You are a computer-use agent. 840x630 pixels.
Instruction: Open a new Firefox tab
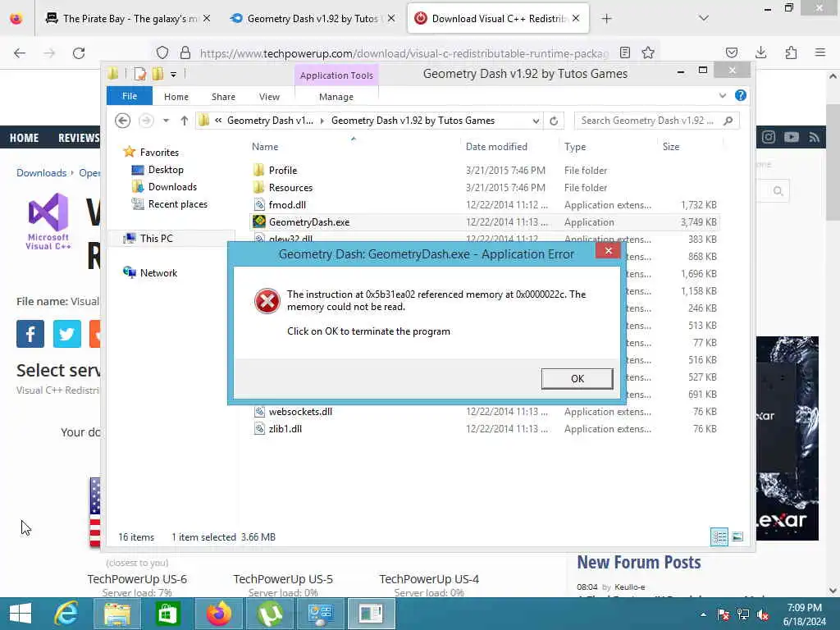pos(606,19)
